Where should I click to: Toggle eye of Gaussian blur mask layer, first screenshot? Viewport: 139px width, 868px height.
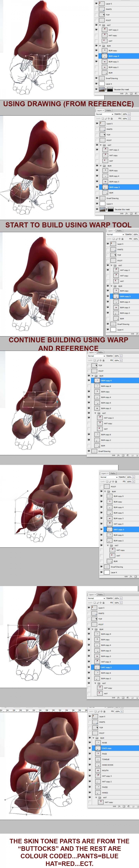97,89
